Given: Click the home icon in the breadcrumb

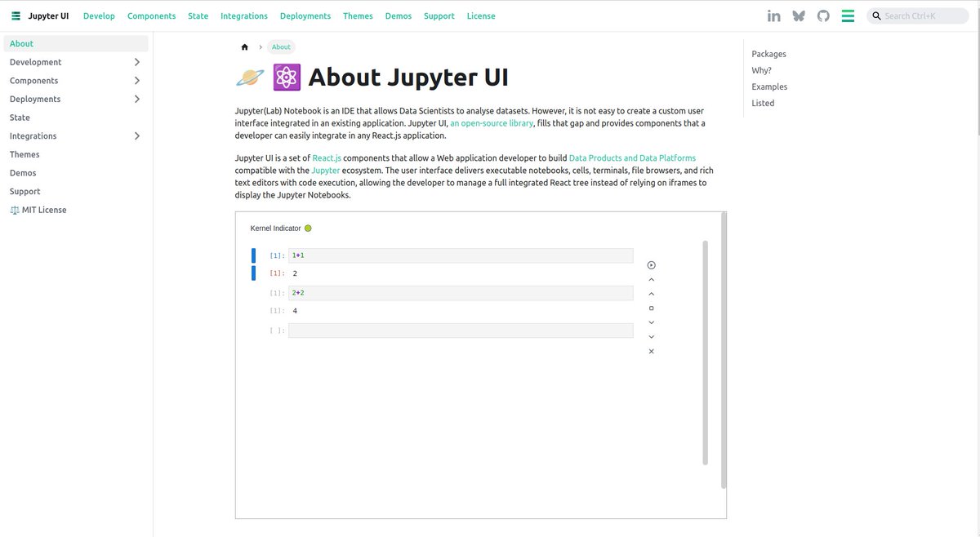Looking at the screenshot, I should coord(244,47).
